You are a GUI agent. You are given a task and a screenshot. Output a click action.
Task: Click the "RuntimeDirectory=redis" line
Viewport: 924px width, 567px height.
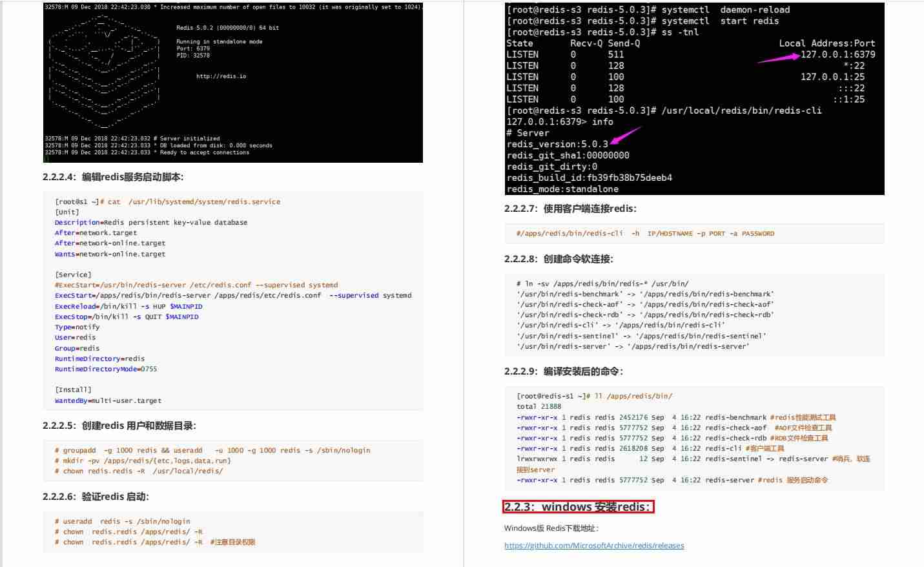99,358
